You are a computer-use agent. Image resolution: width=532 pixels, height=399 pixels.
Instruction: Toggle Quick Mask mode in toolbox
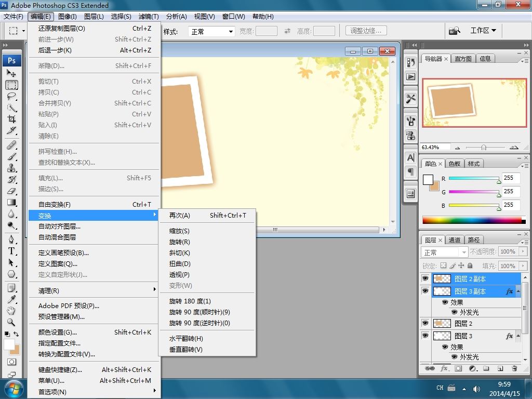(11, 362)
